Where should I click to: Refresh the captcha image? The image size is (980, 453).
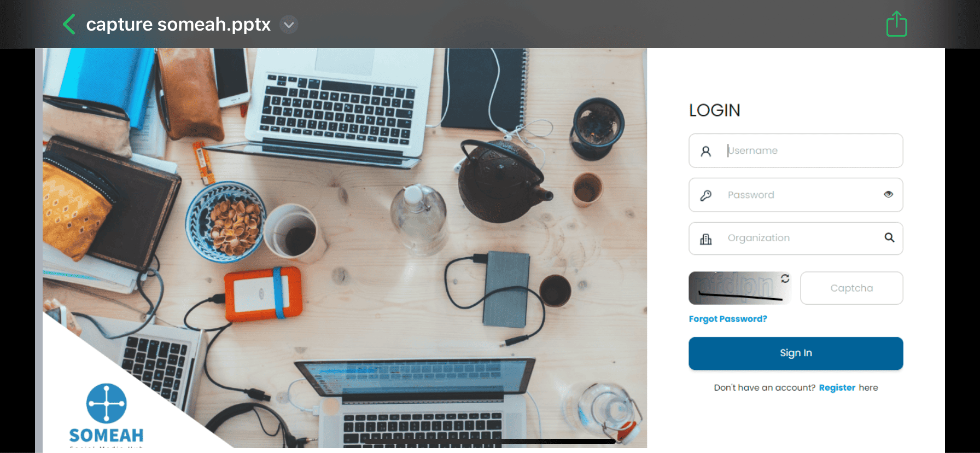(x=785, y=278)
